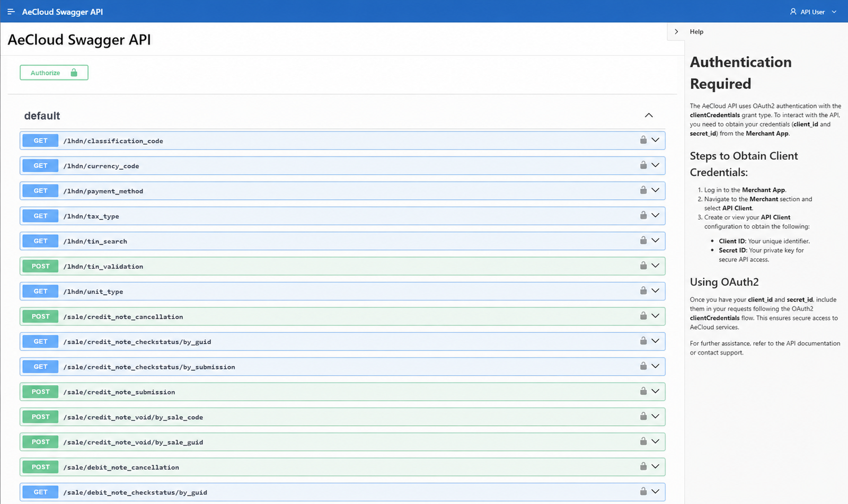Expand the /lhdn/payment_method endpoint chevron
848x504 pixels.
tap(656, 190)
